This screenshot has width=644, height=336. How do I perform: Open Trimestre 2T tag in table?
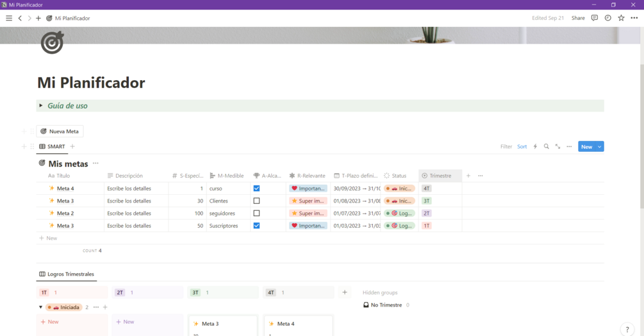pos(426,213)
